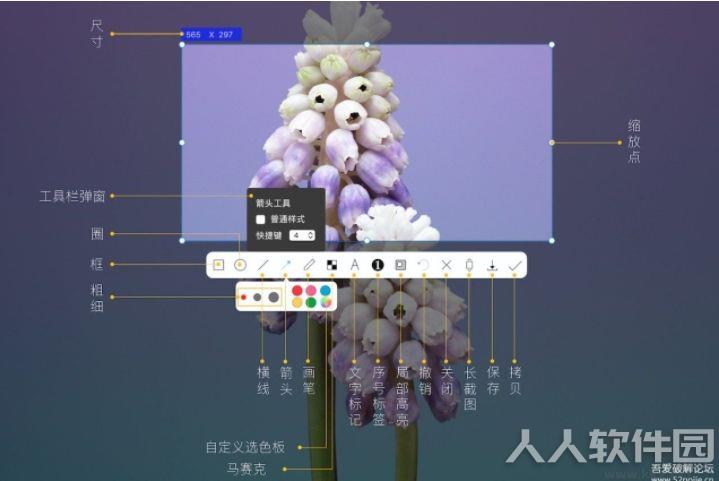This screenshot has width=719, height=481.
Task: Click the 快捷键 stepper arrows
Action: (311, 235)
